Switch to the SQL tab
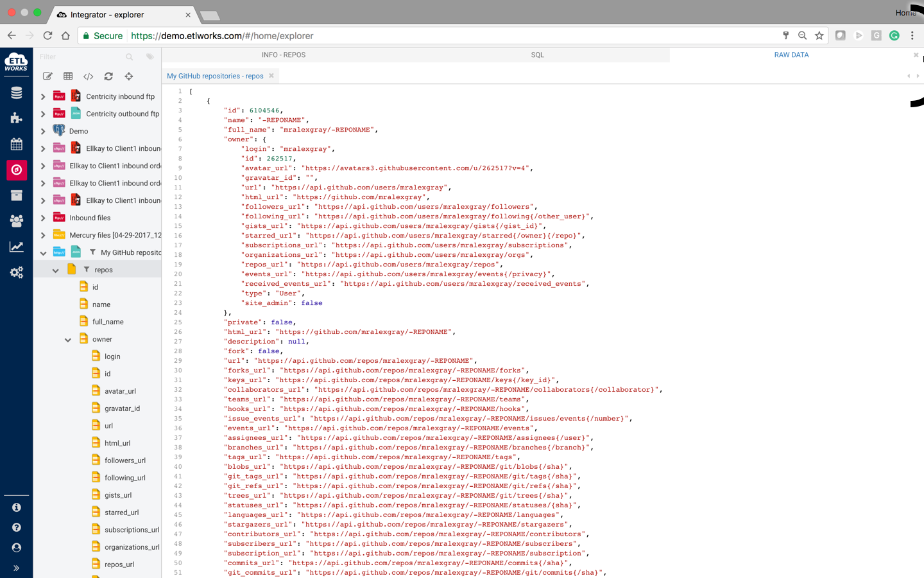This screenshot has width=924, height=578. click(537, 55)
